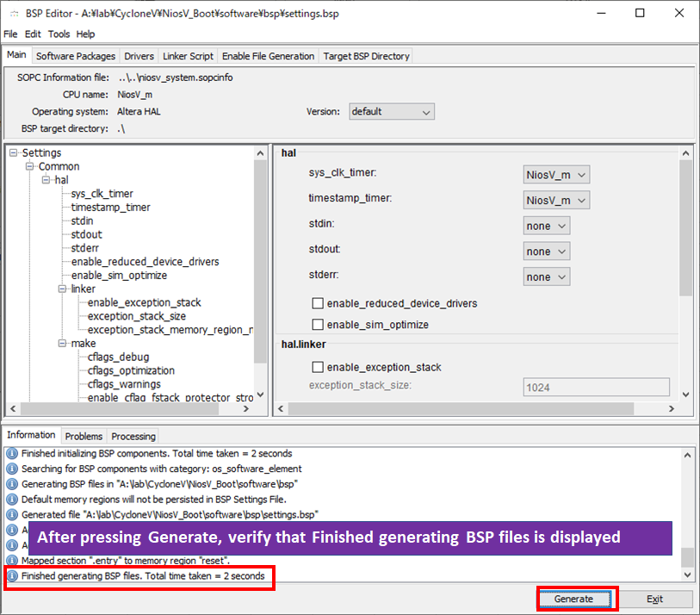Enable the enable_reduced_device_drivers checkbox

point(318,302)
